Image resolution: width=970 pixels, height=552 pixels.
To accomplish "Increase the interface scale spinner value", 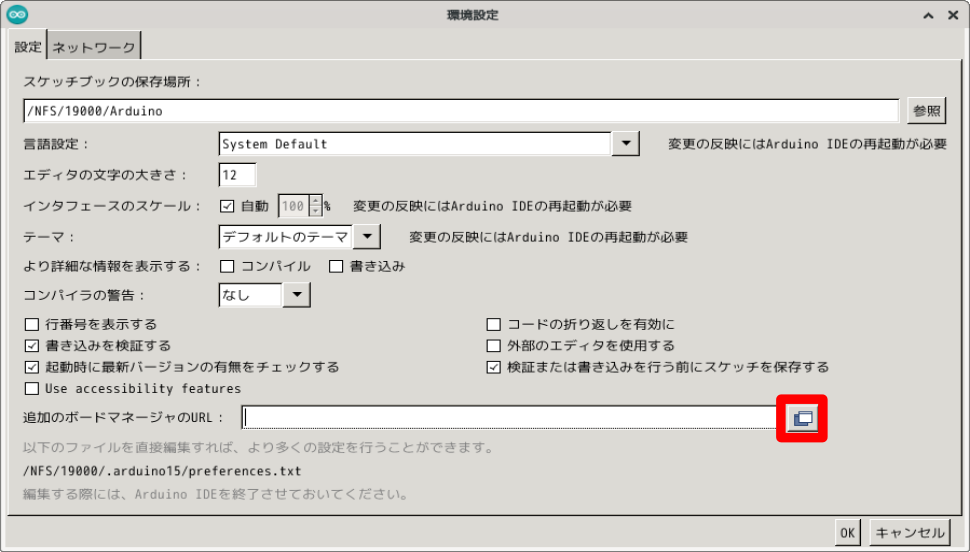I will point(315,201).
